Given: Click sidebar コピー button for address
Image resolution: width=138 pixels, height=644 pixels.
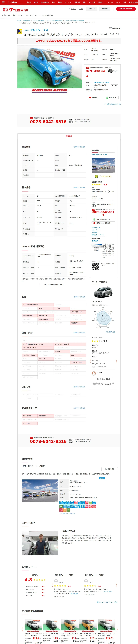Looking at the screenshot, I should point(112,191).
